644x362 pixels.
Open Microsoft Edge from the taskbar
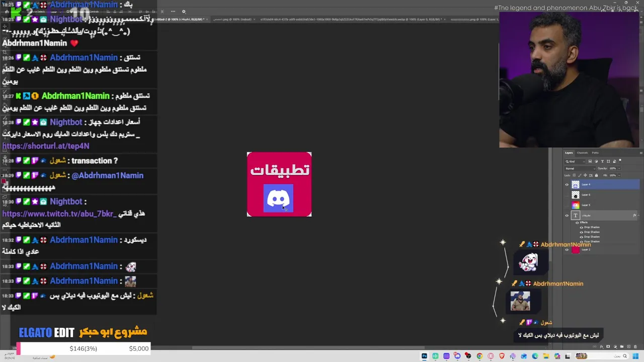click(x=535, y=356)
